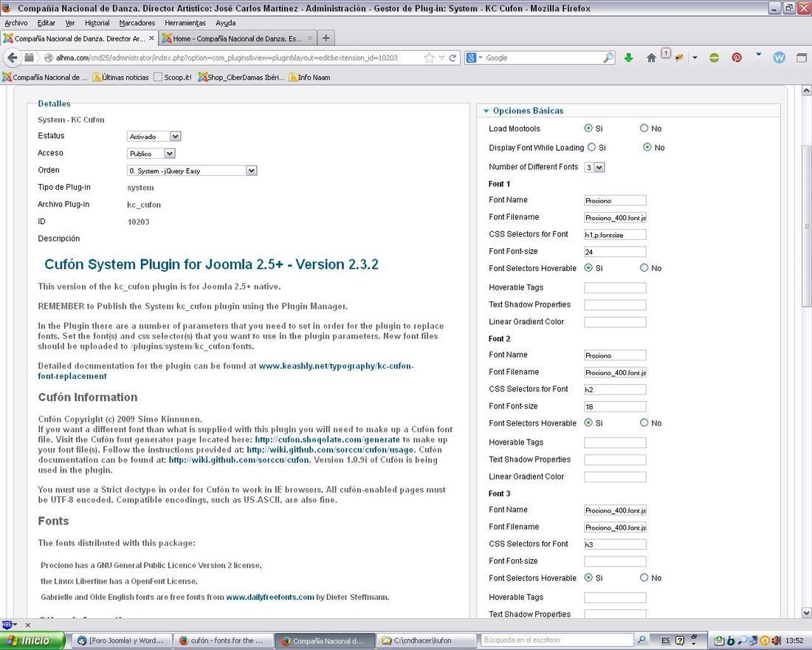Reload the page with the refresh icon

coord(453,58)
